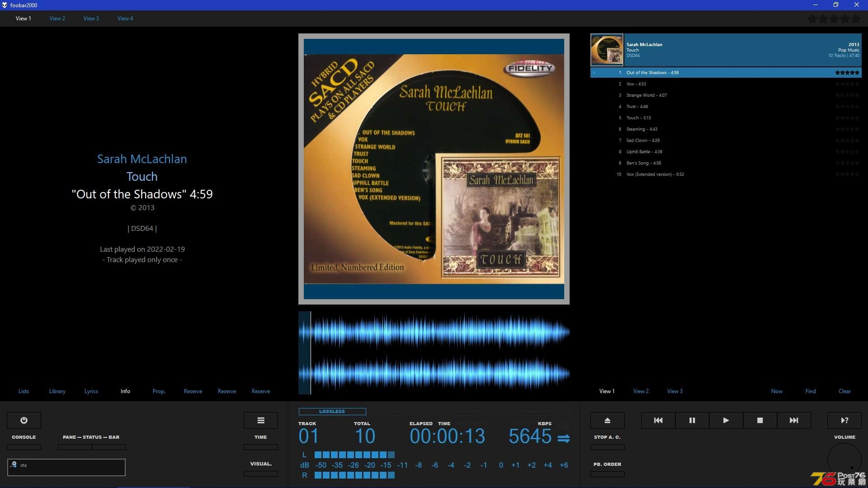Click the 'Last played on 2022-02-19' text
The width and height of the screenshot is (868, 488).
(x=142, y=249)
